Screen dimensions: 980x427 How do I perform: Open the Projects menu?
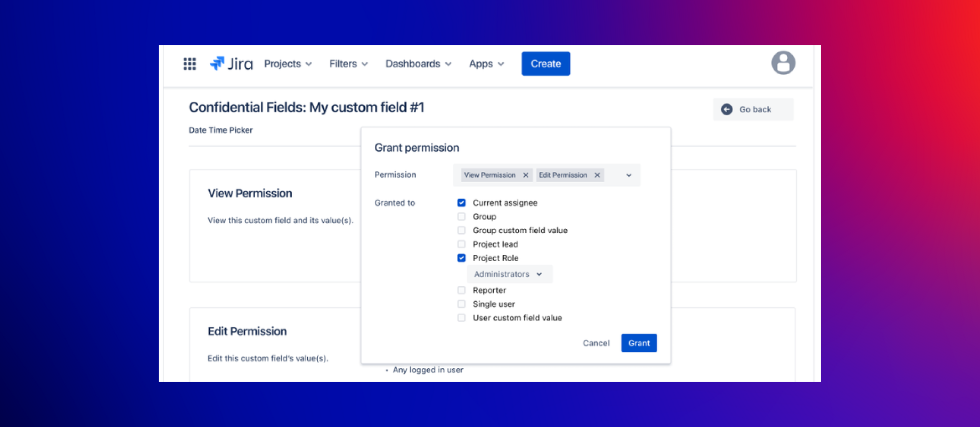coord(288,64)
